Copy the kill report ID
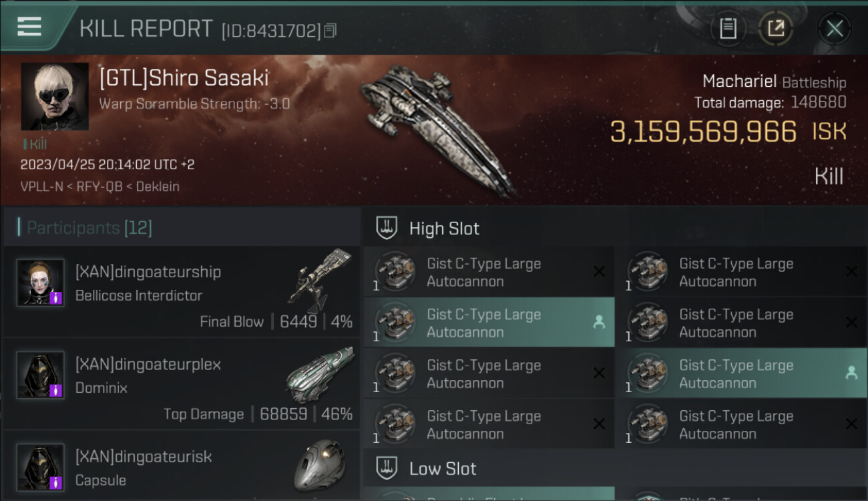Screen dimensions: 868x501 click(x=330, y=30)
